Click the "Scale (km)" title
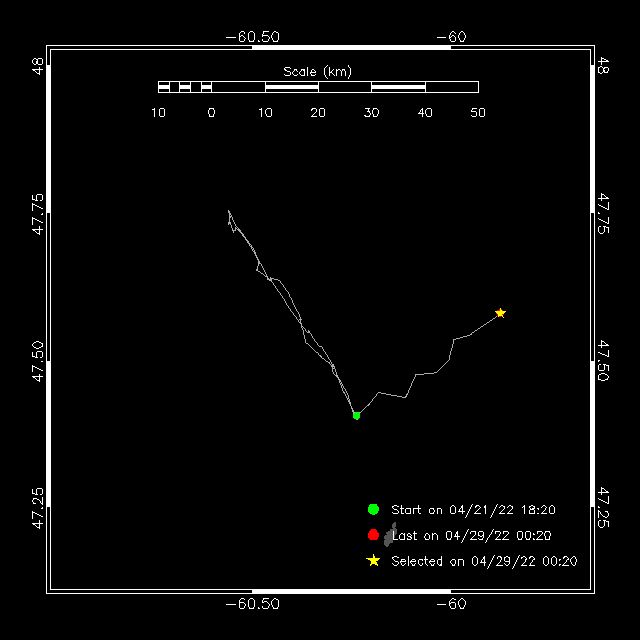 pos(317,71)
